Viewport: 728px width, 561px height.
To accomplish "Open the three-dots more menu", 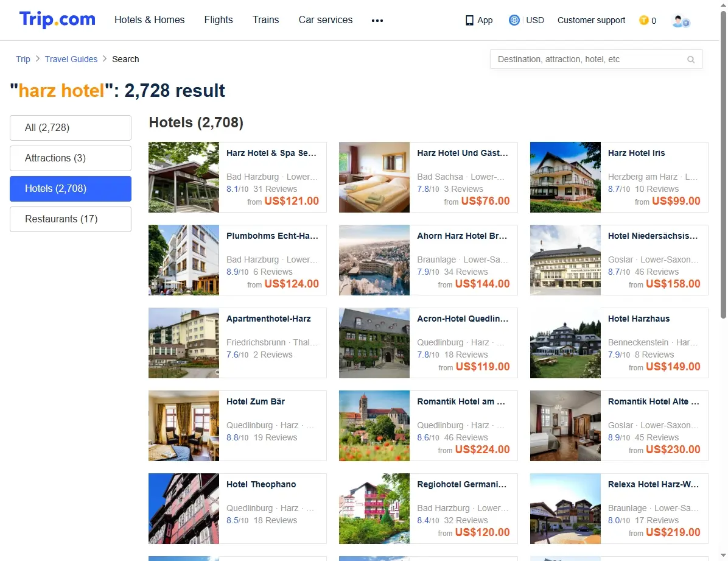I will pyautogui.click(x=377, y=21).
